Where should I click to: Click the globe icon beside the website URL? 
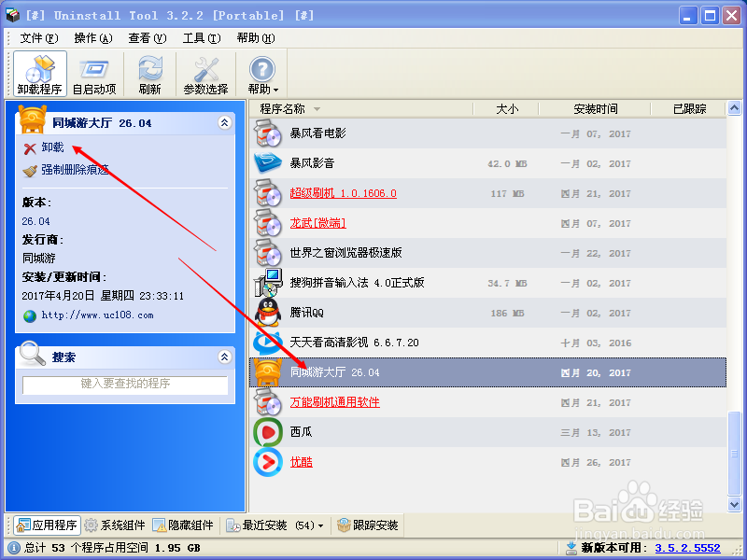(30, 316)
